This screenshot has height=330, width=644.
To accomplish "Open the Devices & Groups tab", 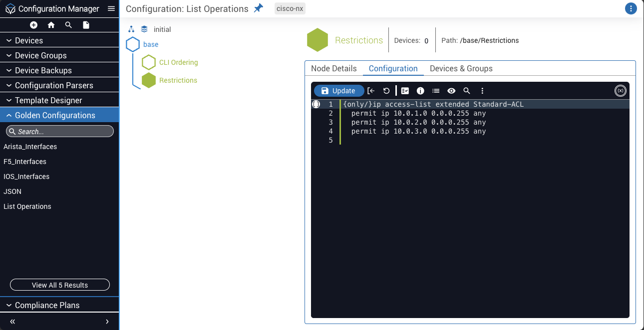I will pos(461,68).
